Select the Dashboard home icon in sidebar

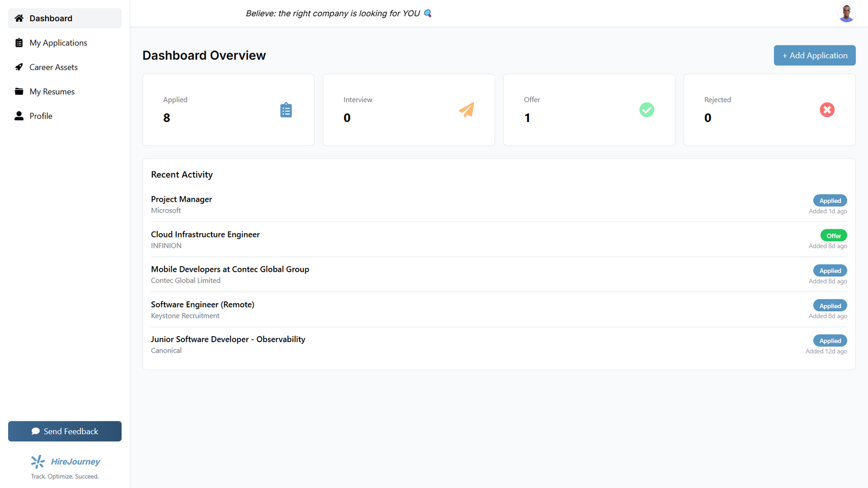pos(18,18)
